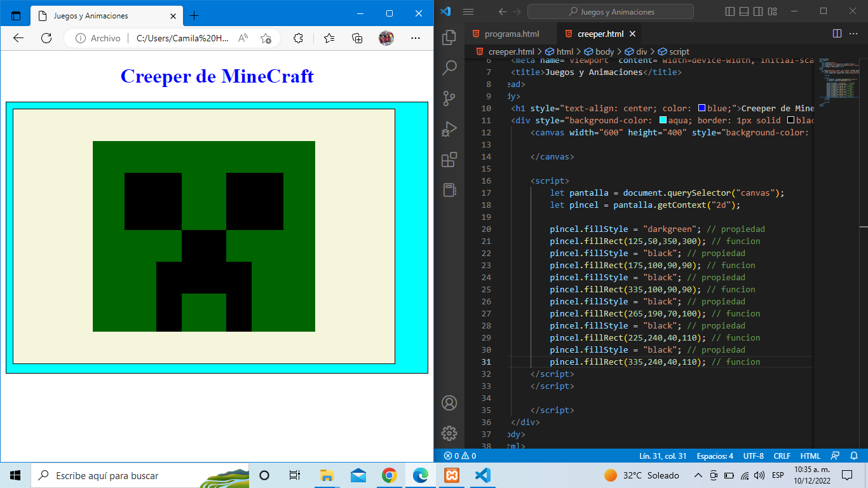
Task: Click the VS Code command center search box
Action: click(x=611, y=11)
